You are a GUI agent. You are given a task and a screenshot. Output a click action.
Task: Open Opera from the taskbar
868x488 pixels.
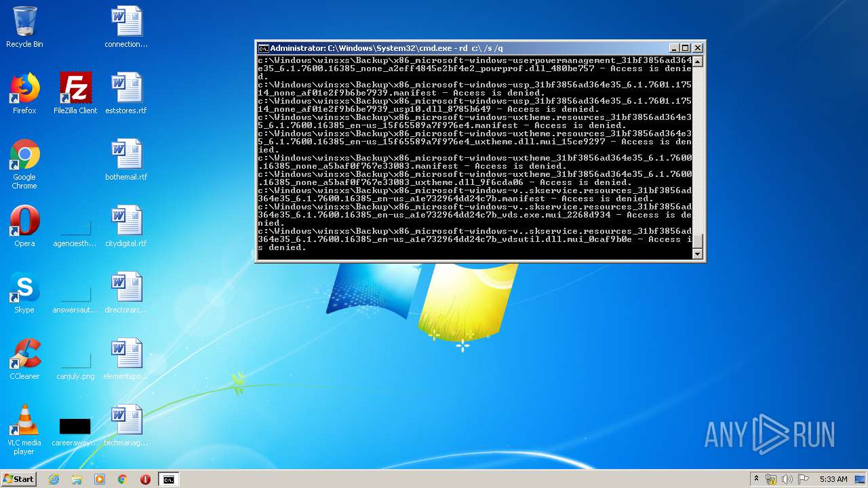(x=145, y=479)
